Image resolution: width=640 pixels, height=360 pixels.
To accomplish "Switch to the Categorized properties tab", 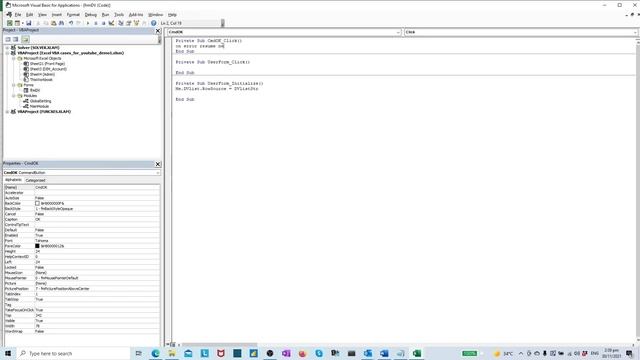I will click(x=35, y=180).
